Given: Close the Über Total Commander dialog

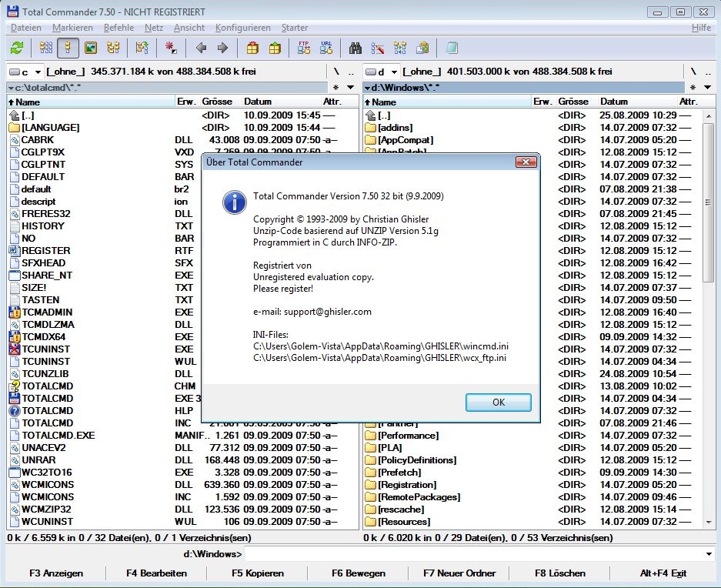Looking at the screenshot, I should 526,162.
